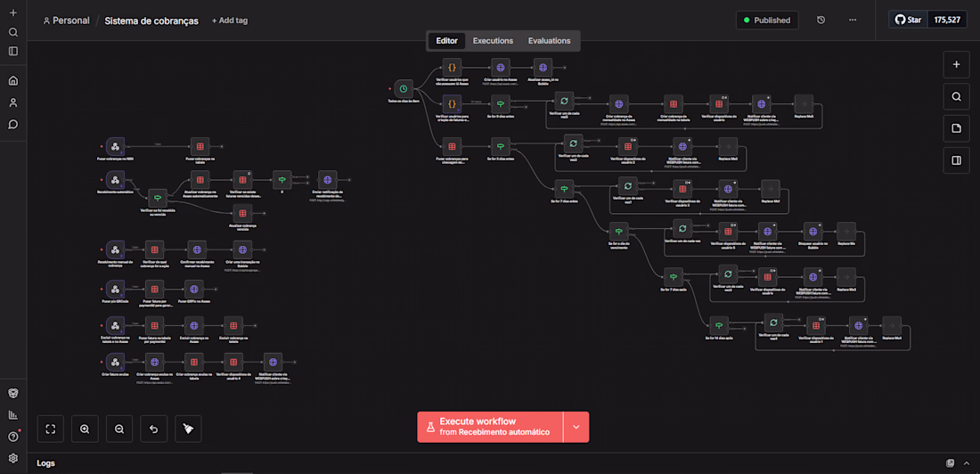Viewport: 980px width, 474px height.
Task: Expand Logs panel with the chevron at bottom right
Action: point(968,463)
